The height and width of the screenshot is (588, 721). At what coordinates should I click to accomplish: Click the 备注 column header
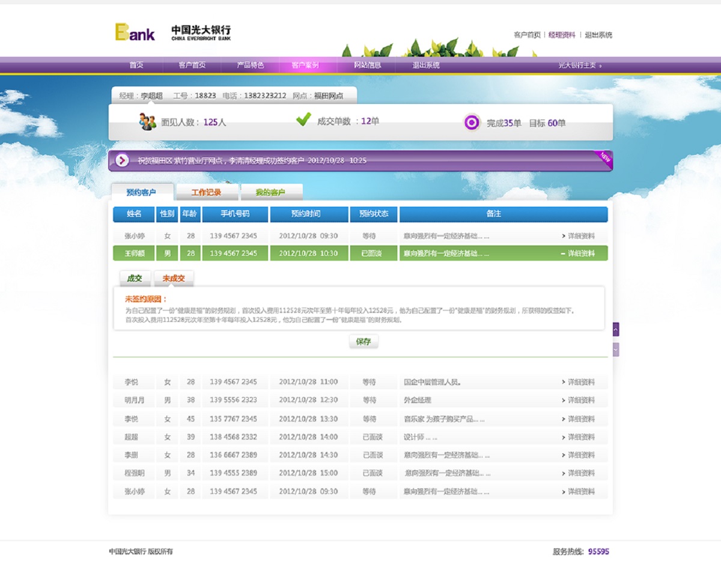click(x=503, y=214)
